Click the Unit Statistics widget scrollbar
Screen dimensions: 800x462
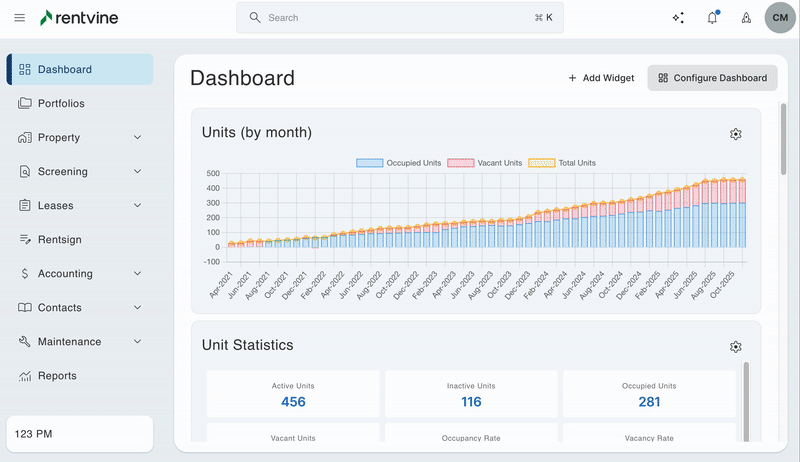point(744,400)
